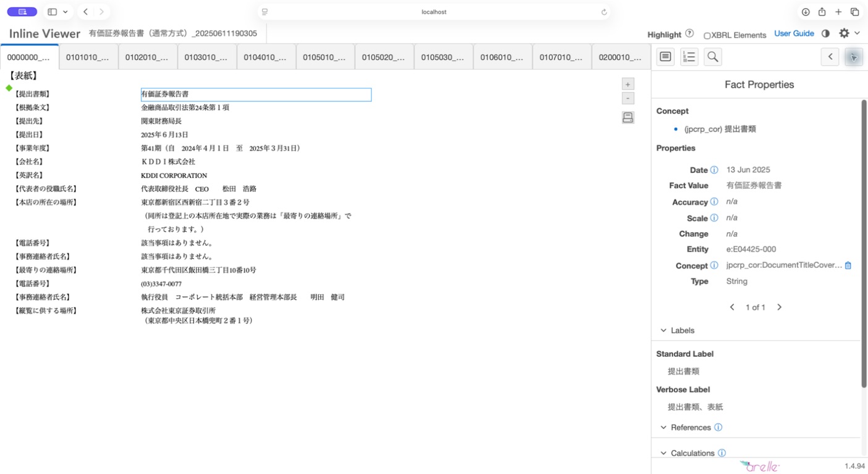Click the info icon next to References

[x=718, y=427]
